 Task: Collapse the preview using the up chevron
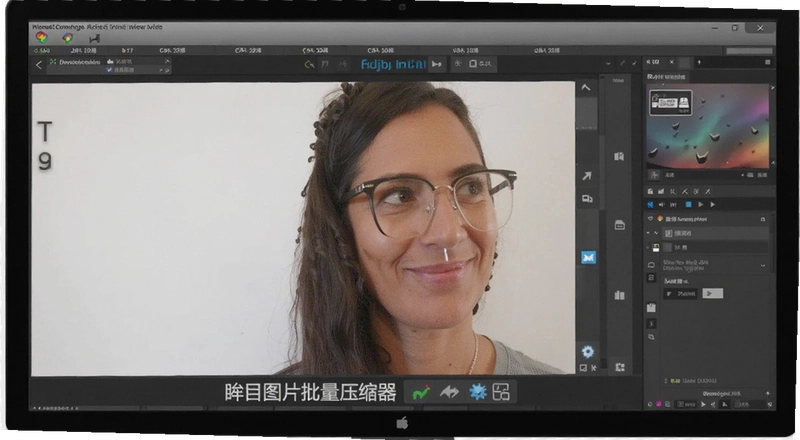(x=586, y=88)
